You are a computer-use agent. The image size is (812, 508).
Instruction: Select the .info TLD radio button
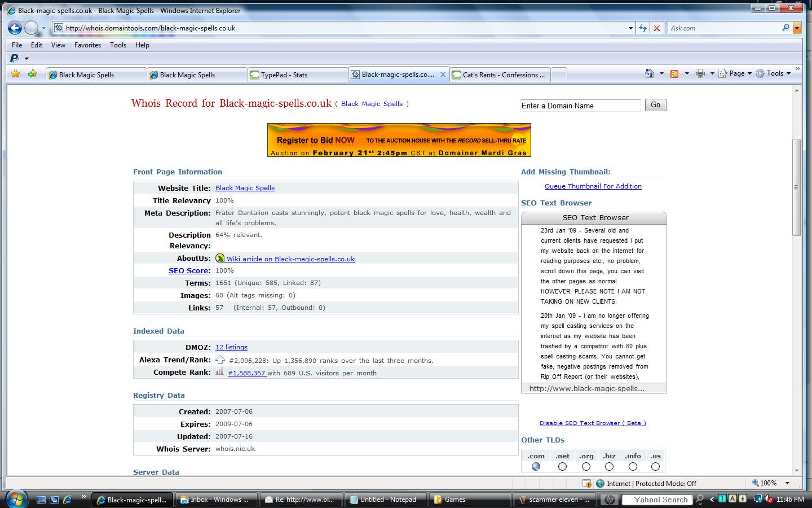pyautogui.click(x=633, y=466)
